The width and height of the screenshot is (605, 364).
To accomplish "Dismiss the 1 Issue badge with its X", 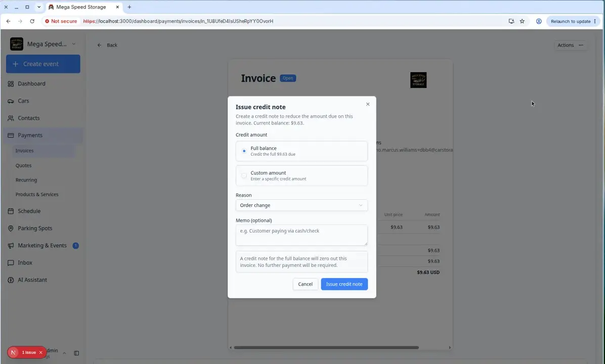I will [x=41, y=352].
